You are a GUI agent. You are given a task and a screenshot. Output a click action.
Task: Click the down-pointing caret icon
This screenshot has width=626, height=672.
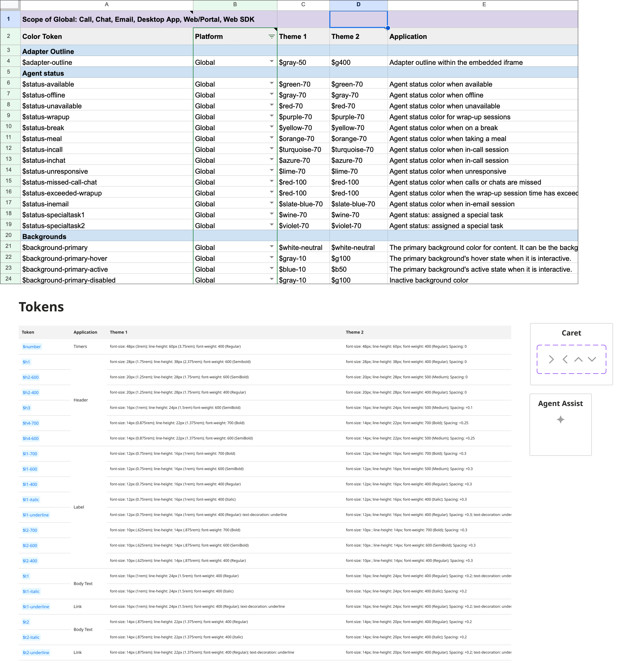(592, 359)
